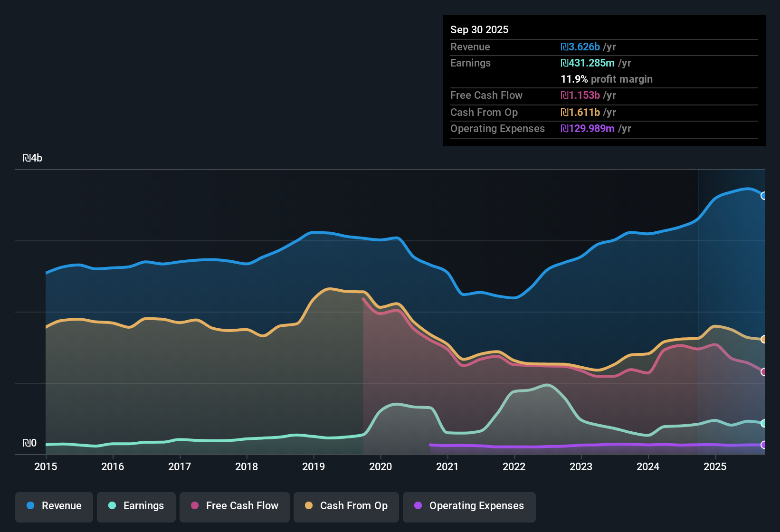The height and width of the screenshot is (532, 780).
Task: Click the blue Revenue legend dot
Action: pos(30,506)
